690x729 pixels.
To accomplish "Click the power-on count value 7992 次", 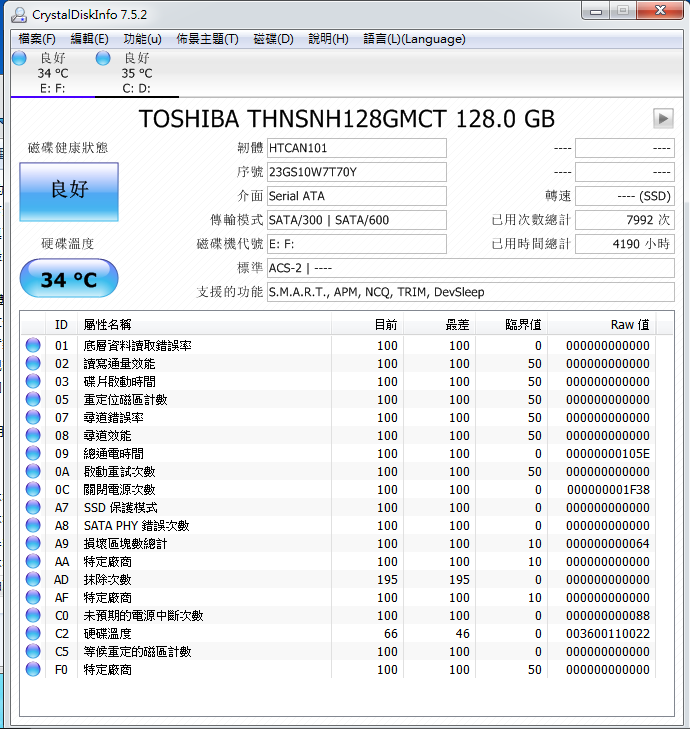I will pyautogui.click(x=624, y=220).
